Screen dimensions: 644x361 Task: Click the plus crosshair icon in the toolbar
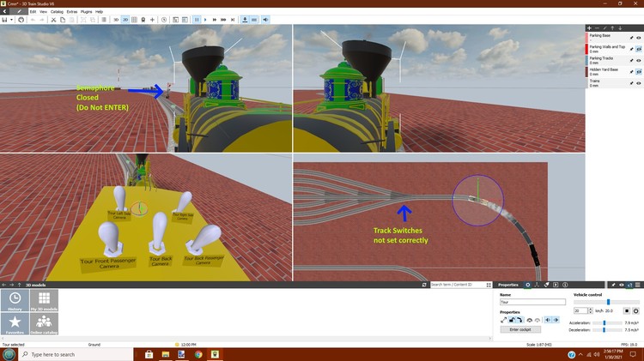click(x=152, y=20)
